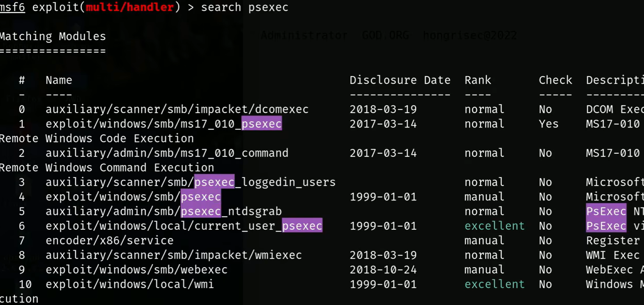644x305 pixels.
Task: Click the 2018-03-19 date in the dcomexec row
Action: point(383,110)
